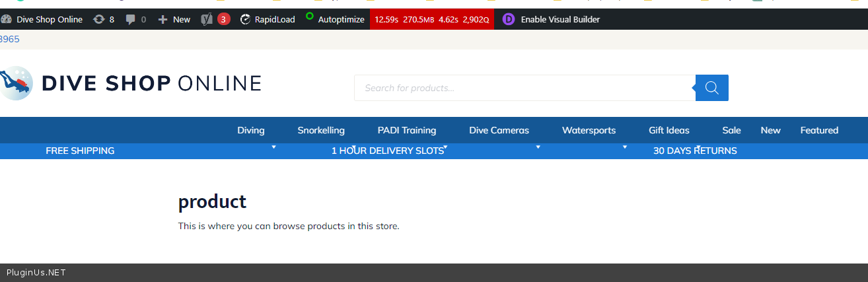Go to the New products page
Screen dimensions: 868x282
(x=771, y=130)
